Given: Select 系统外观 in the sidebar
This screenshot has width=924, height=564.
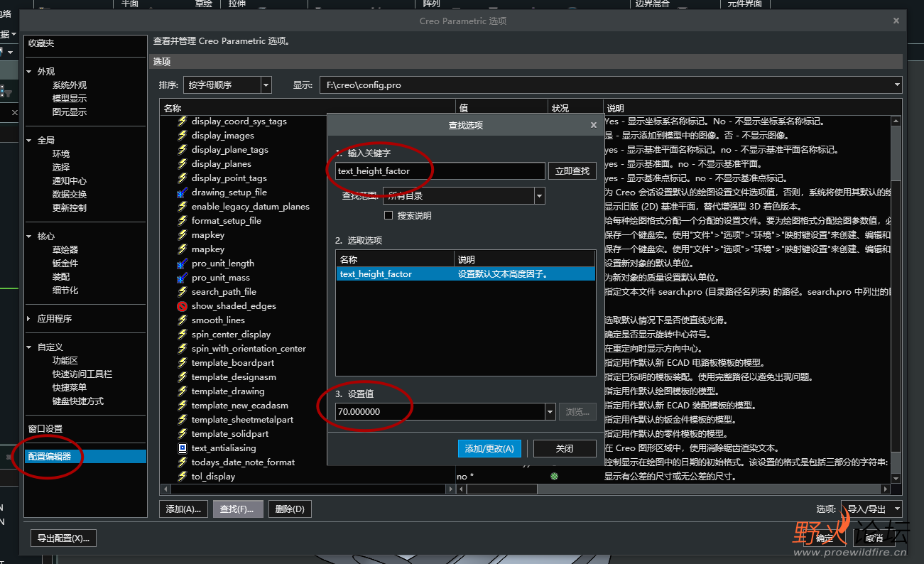Looking at the screenshot, I should pos(70,85).
